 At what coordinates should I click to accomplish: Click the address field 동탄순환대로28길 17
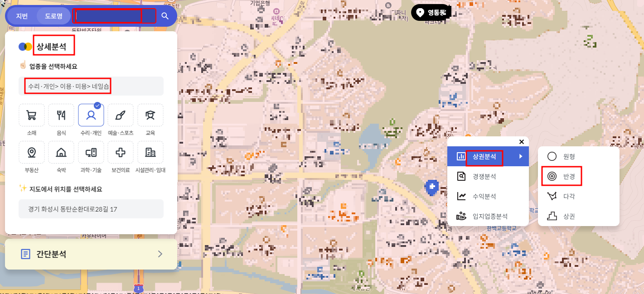click(x=91, y=209)
